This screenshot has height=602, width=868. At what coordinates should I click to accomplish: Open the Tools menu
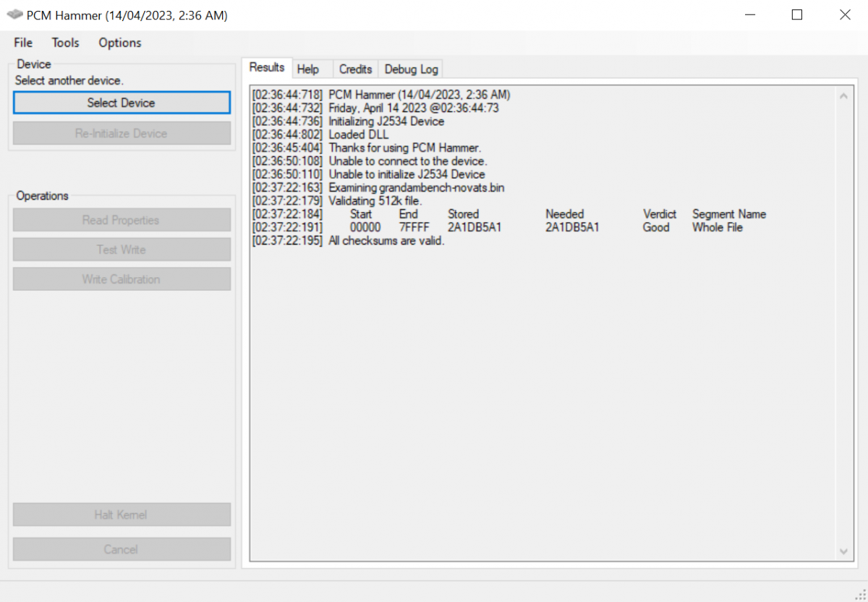65,43
